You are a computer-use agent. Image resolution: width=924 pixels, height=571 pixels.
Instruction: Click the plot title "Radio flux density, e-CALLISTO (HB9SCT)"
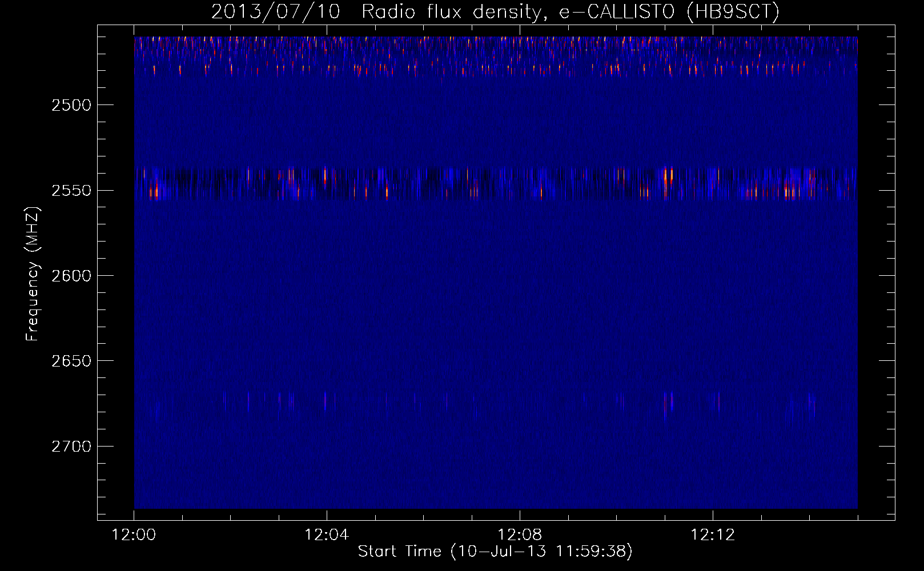[x=571, y=11]
